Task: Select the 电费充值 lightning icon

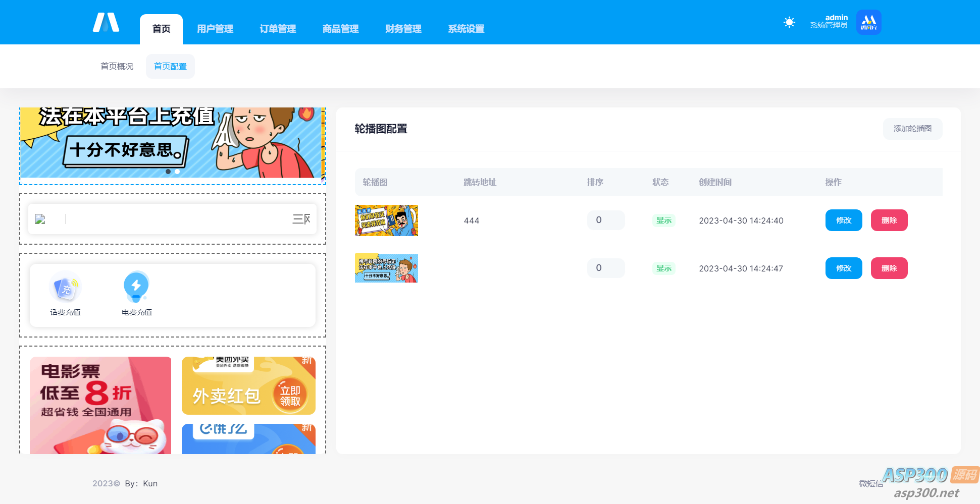Action: coord(136,287)
